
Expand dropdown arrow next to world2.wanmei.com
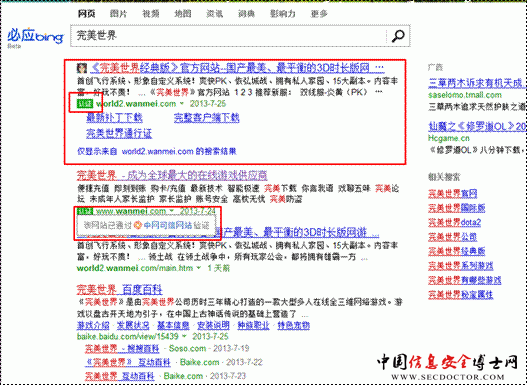point(182,103)
